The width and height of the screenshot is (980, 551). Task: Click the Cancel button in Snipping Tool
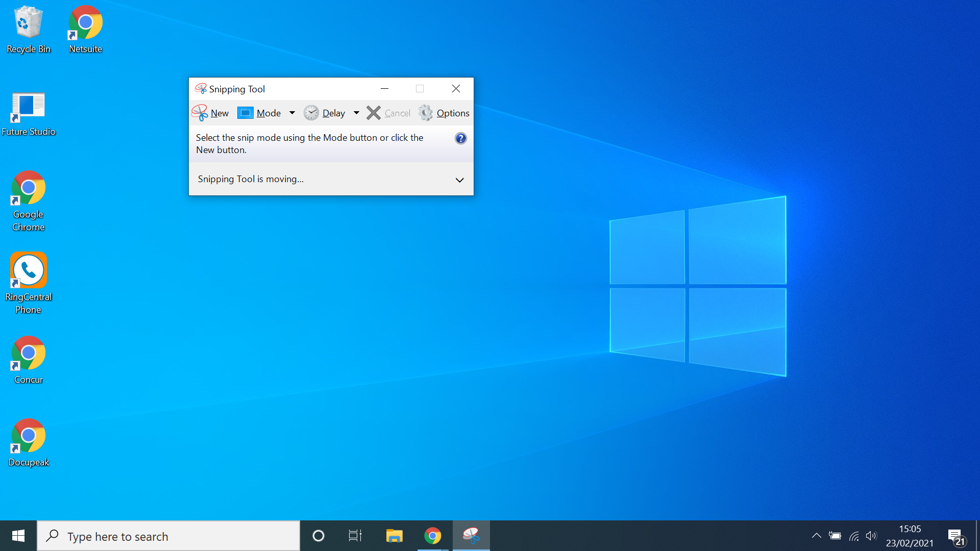pos(387,113)
